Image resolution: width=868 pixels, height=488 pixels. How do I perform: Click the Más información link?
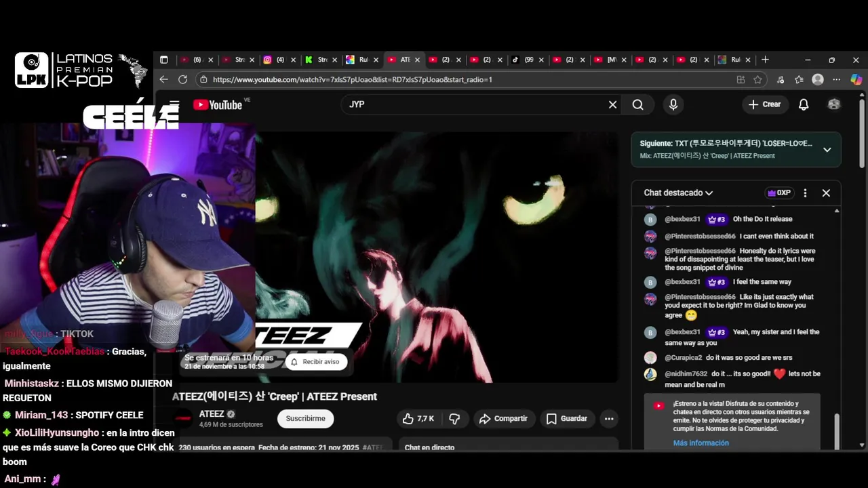tap(701, 443)
